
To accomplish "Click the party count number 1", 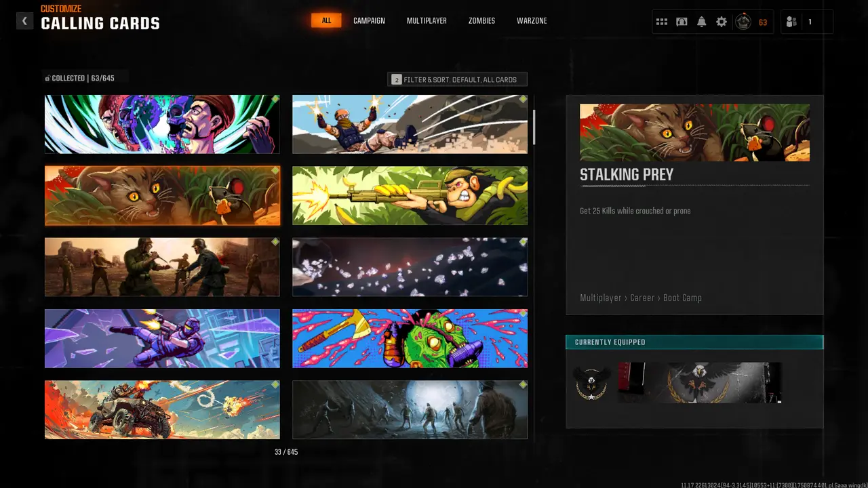I will (x=810, y=22).
